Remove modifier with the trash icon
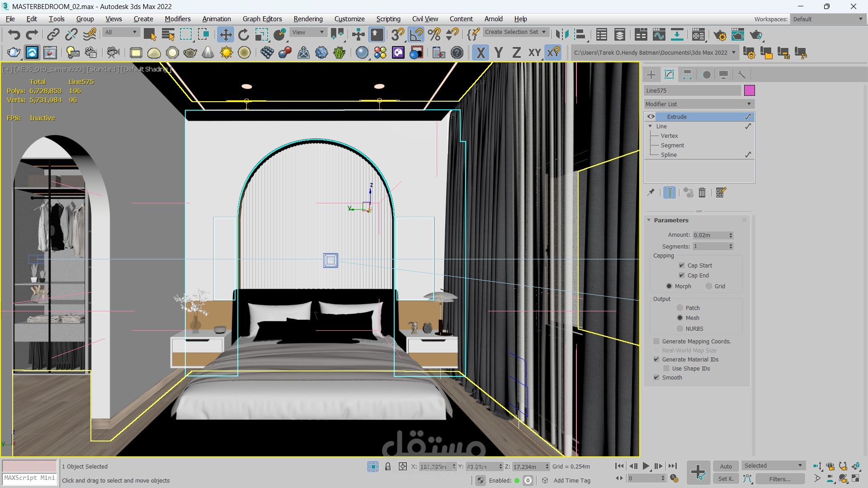868x488 pixels. [702, 193]
